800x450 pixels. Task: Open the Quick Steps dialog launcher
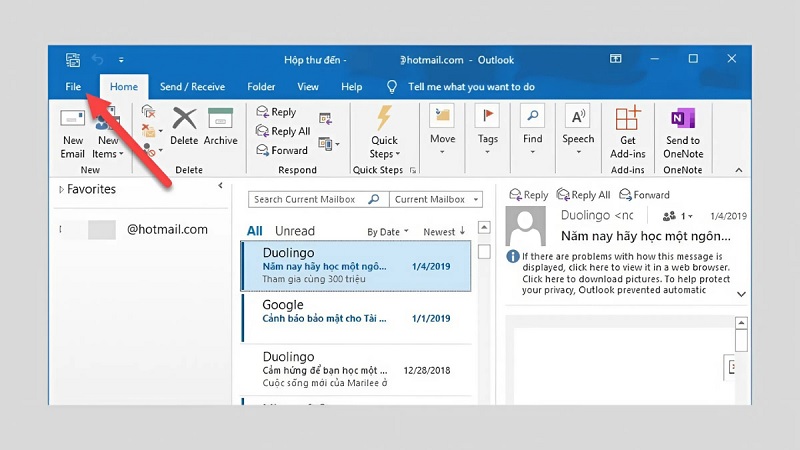[x=413, y=170]
